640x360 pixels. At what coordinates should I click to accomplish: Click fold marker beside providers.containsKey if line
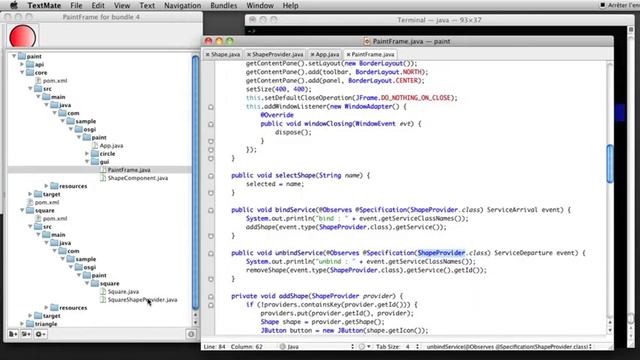pos(211,305)
